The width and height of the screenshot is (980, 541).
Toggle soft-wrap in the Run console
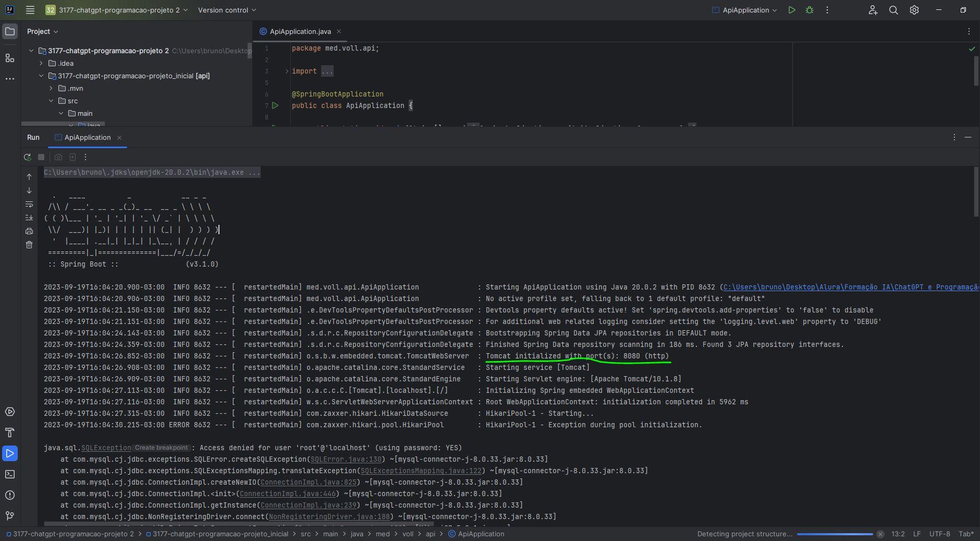click(x=29, y=204)
